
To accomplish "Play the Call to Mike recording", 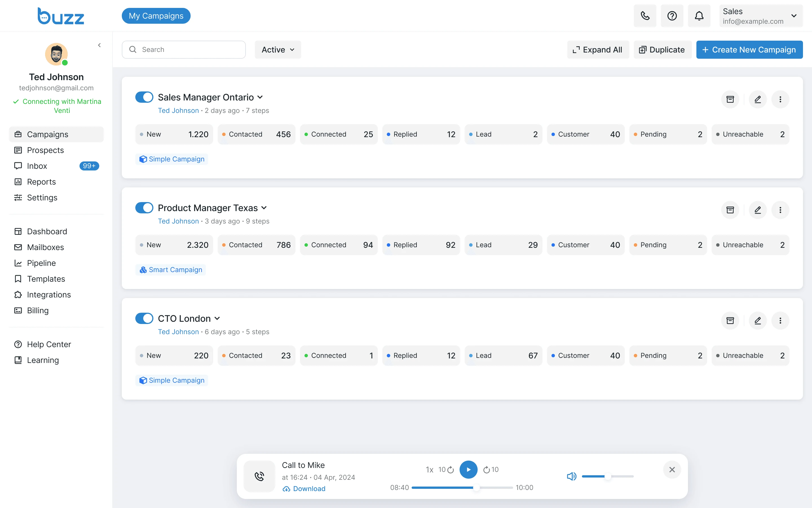I will pos(468,469).
